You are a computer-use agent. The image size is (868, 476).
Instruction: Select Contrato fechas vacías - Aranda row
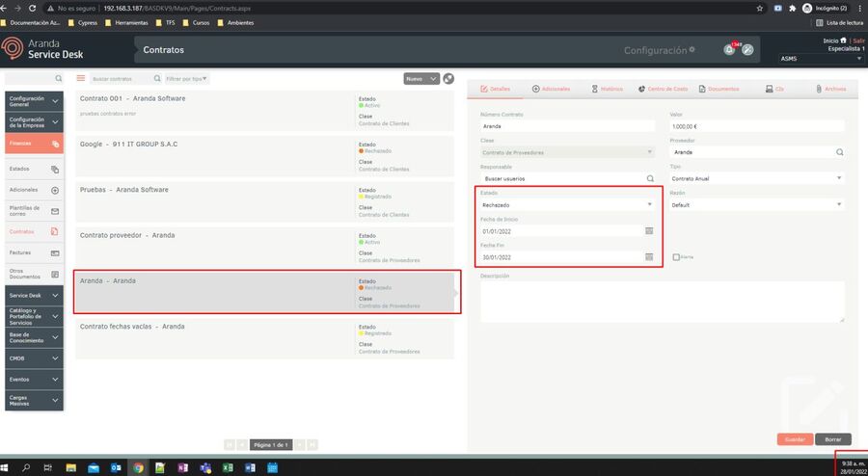pos(264,339)
